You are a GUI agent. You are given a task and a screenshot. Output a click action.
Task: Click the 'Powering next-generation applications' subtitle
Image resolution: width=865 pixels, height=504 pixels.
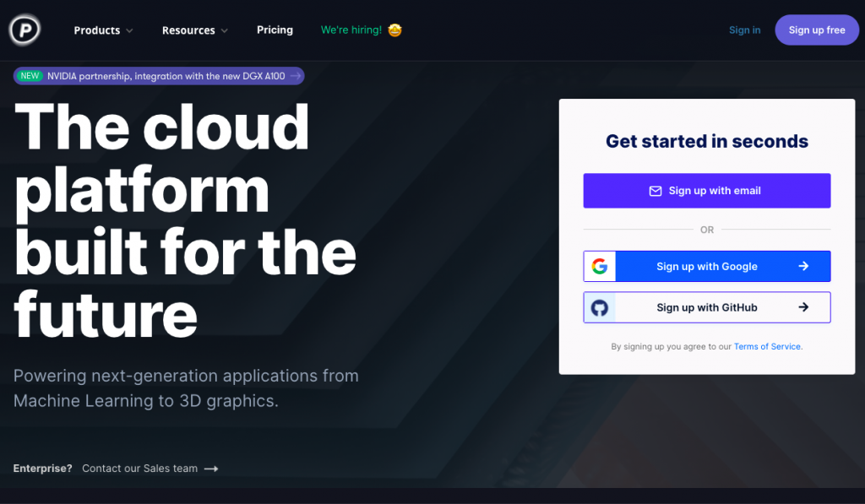186,388
